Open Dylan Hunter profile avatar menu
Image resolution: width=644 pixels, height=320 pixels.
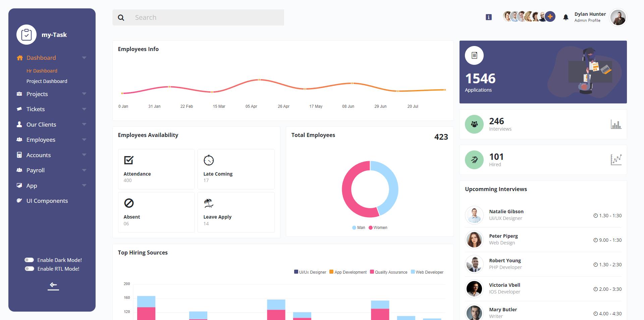pos(618,17)
